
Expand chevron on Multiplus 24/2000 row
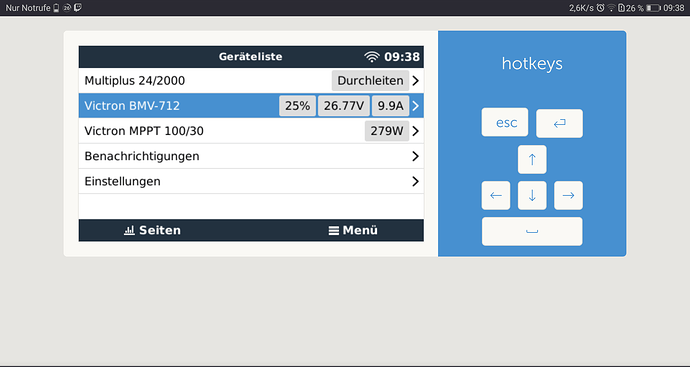415,81
